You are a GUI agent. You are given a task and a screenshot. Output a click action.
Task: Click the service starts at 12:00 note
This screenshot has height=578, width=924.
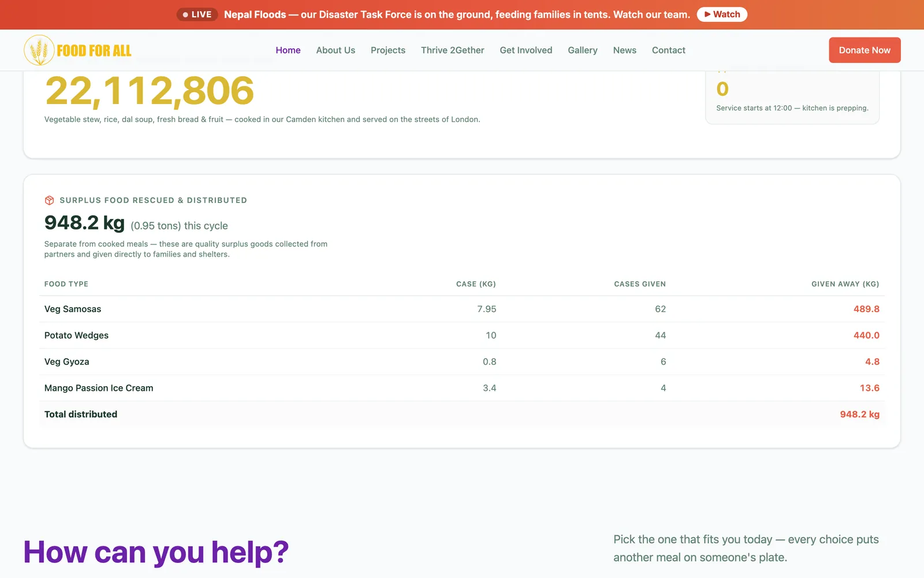[792, 108]
